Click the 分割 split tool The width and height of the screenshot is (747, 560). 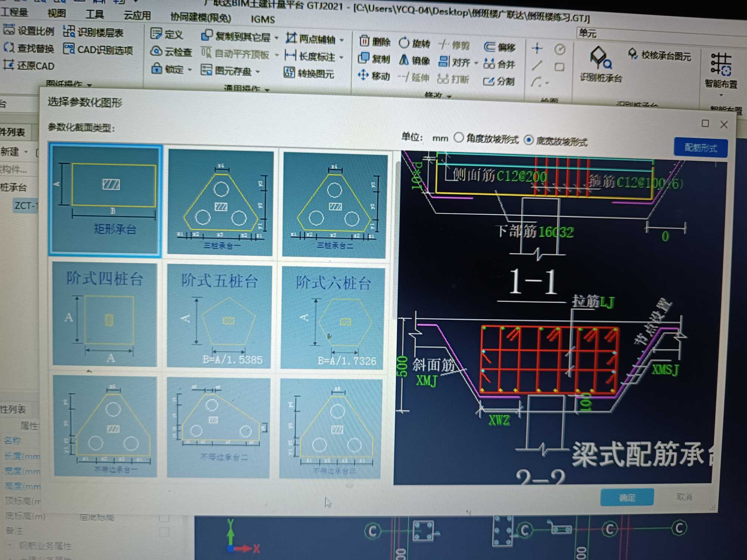tap(499, 81)
